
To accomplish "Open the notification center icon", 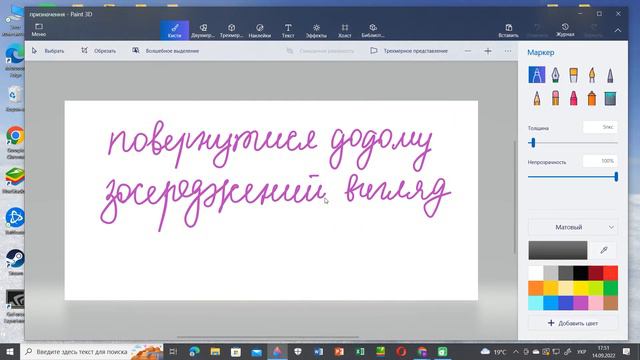I will point(627,351).
